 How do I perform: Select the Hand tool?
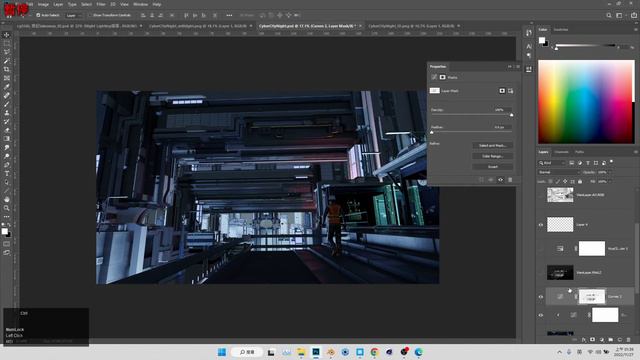[7, 200]
